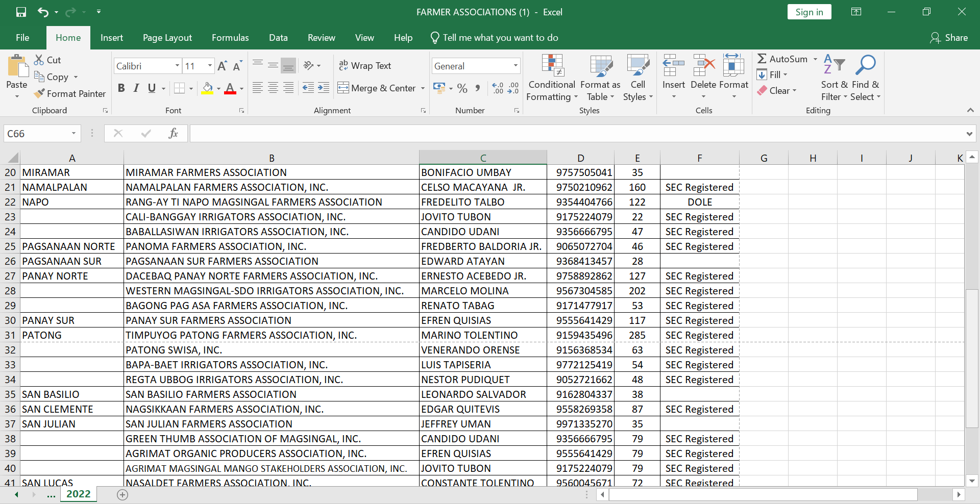Screen dimensions: 980x504
Task: Decrease decimal places
Action: pos(513,88)
